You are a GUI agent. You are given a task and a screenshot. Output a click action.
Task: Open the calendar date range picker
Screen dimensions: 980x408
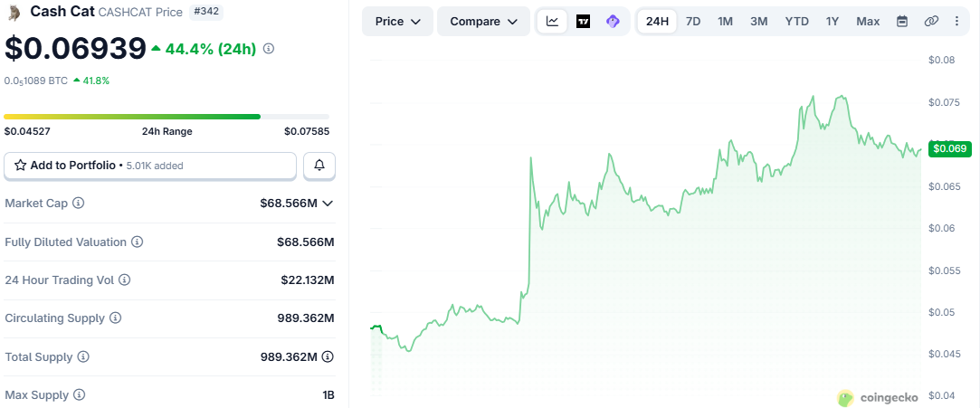pyautogui.click(x=902, y=21)
